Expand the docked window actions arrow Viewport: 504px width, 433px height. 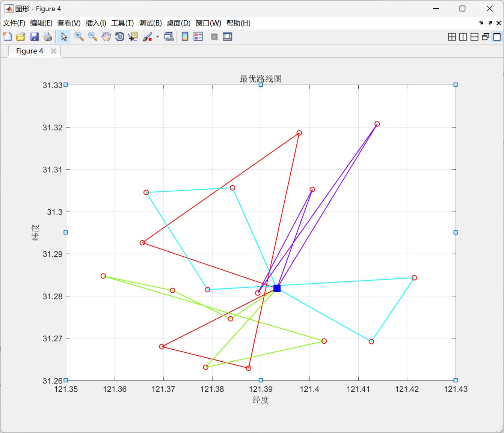coord(481,23)
